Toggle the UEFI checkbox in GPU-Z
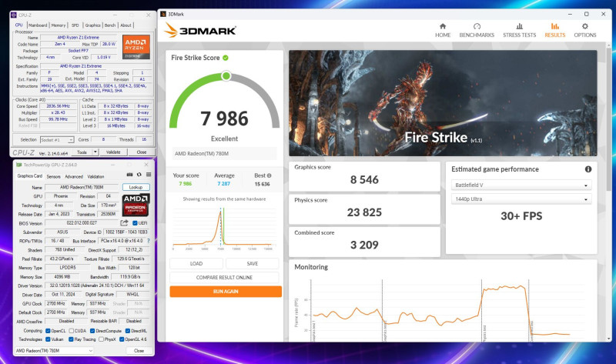The height and width of the screenshot is (364, 616). pos(135,223)
